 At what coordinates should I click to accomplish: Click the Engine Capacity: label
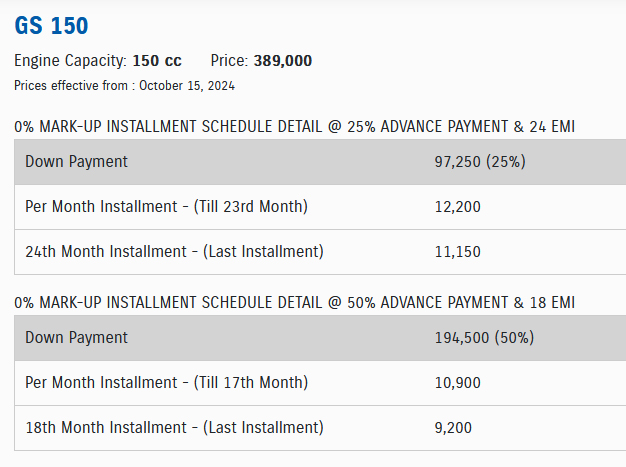(x=70, y=61)
